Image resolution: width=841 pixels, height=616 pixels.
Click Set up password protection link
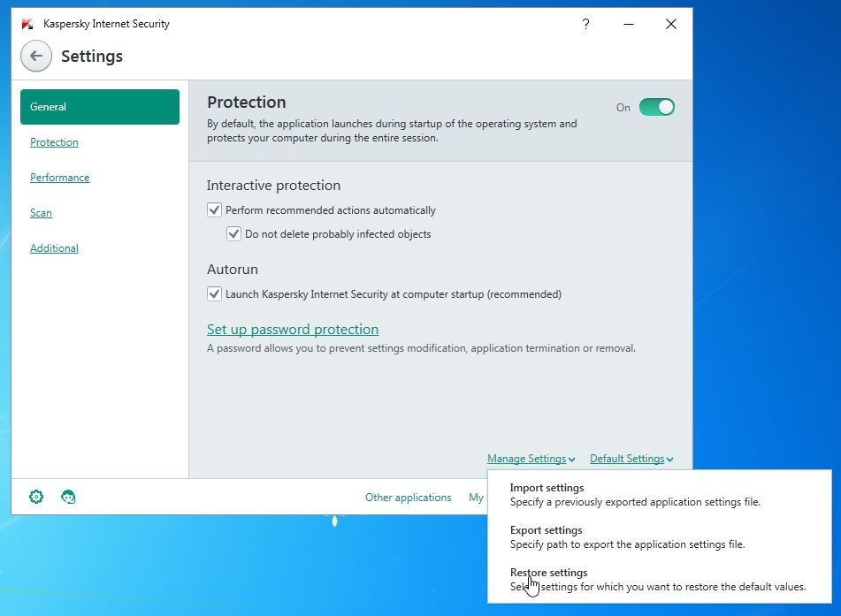tap(293, 329)
